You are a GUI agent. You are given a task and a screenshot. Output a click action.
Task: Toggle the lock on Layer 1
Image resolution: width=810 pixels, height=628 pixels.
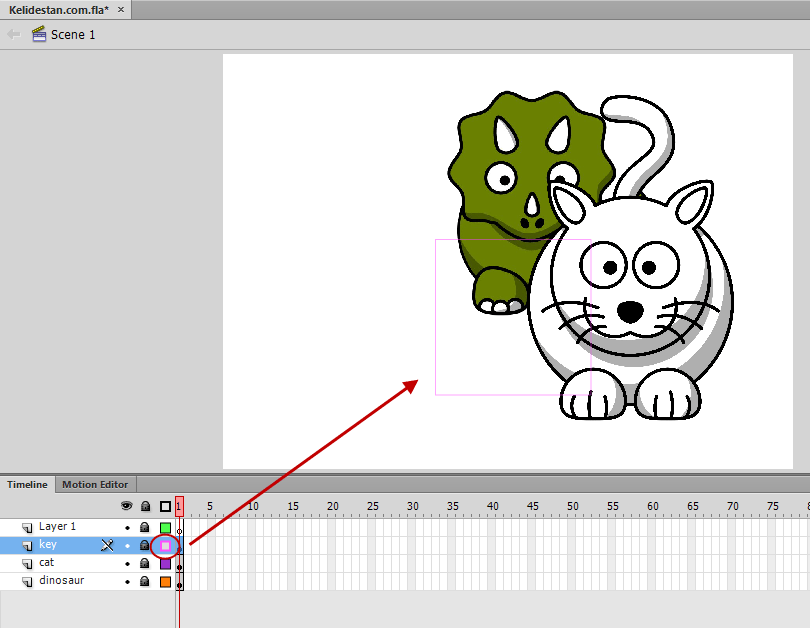tap(145, 527)
